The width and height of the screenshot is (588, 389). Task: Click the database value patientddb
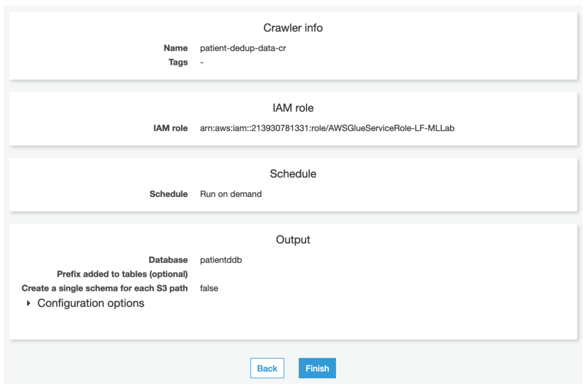click(221, 260)
